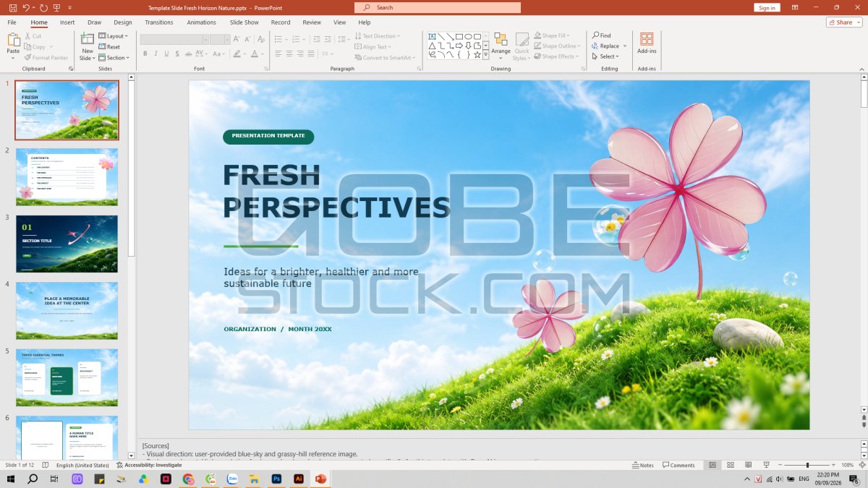
Task: Pick the right arrow shape in gallery
Action: [x=459, y=46]
